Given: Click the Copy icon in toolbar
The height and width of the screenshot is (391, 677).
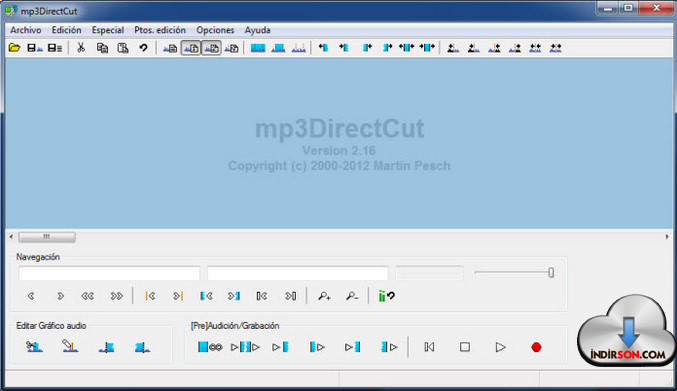Looking at the screenshot, I should [x=102, y=47].
